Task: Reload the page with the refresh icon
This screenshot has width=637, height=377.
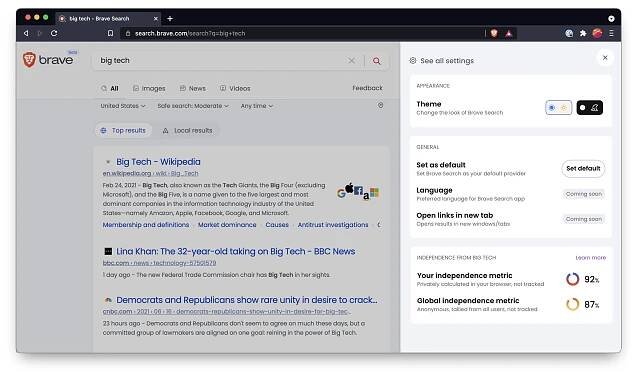Action: 54,33
